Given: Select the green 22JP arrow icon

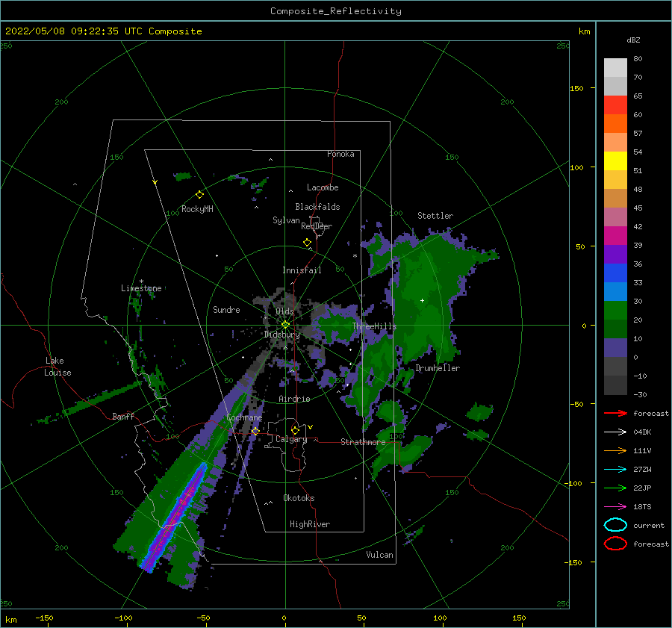Looking at the screenshot, I should click(x=615, y=488).
